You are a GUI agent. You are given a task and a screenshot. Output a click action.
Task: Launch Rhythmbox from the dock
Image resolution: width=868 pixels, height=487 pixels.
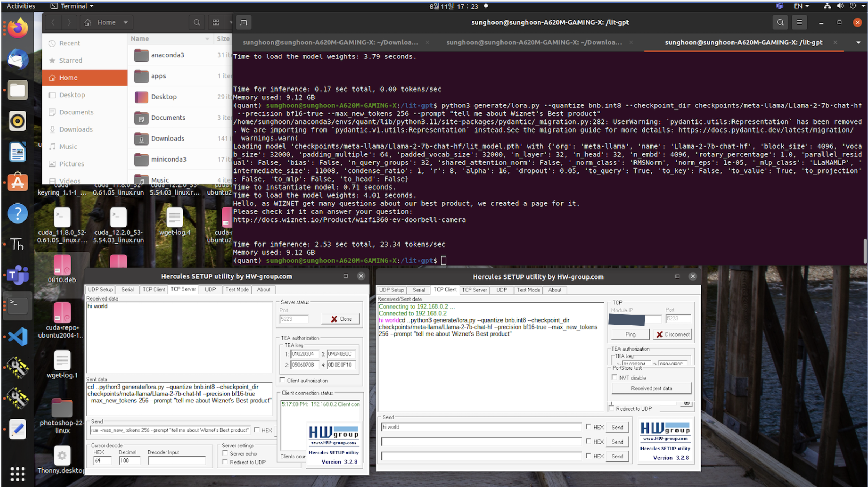pyautogui.click(x=17, y=121)
